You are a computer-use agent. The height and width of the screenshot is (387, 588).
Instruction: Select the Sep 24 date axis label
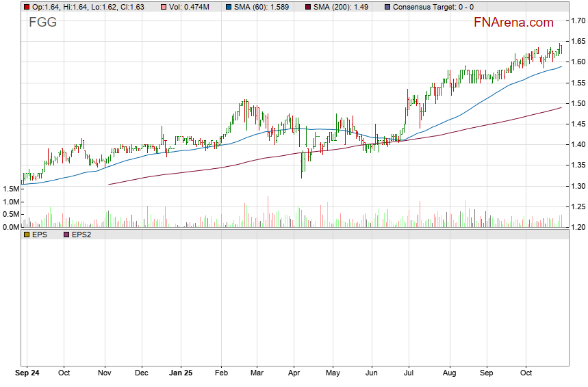(27, 373)
